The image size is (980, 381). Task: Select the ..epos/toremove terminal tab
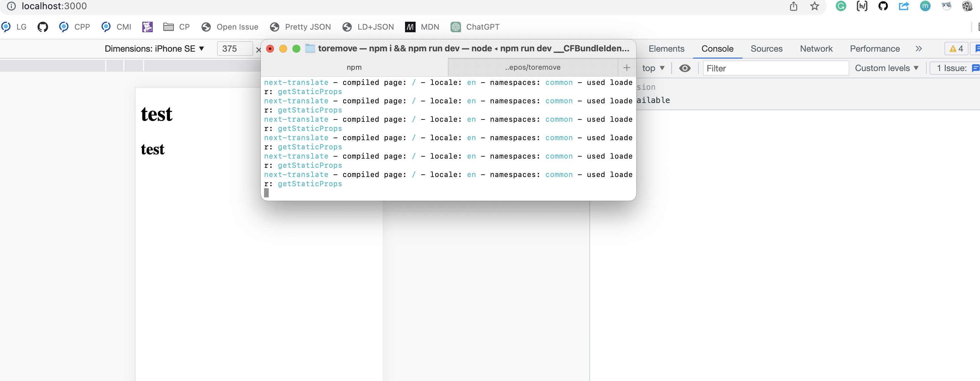tap(532, 68)
